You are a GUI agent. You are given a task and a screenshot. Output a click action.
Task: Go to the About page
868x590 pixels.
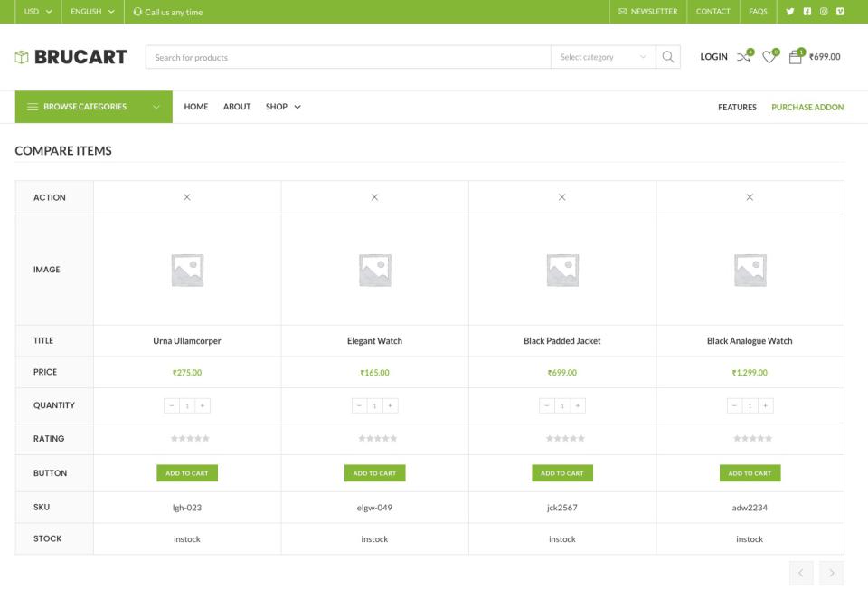[x=237, y=107]
